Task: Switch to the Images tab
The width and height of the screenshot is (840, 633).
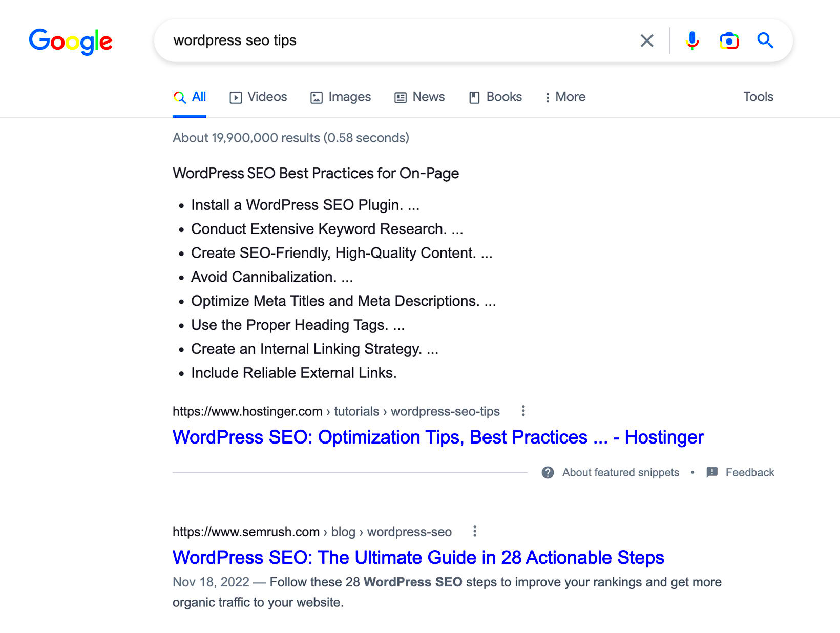Action: 341,97
